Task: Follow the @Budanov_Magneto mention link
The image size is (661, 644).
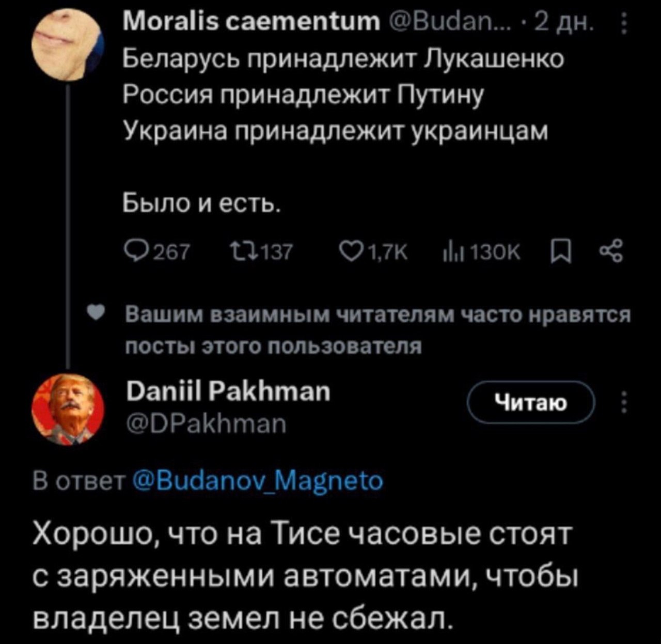Action: point(258,481)
